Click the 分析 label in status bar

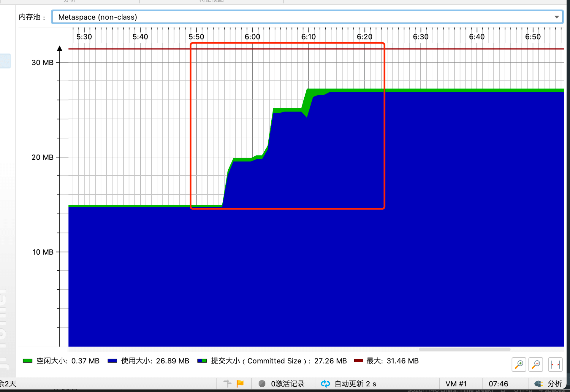tap(555, 384)
